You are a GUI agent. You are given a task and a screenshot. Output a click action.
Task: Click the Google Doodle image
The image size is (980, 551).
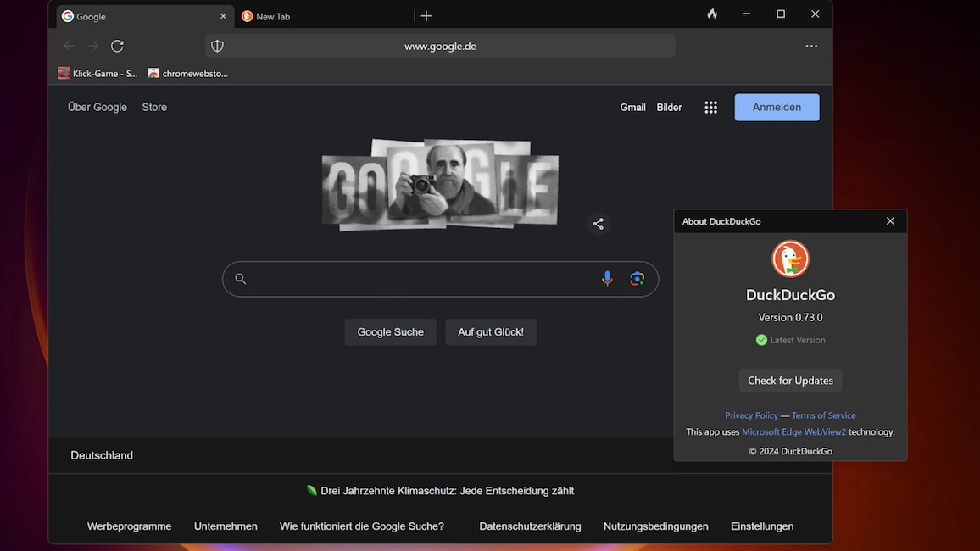(440, 185)
